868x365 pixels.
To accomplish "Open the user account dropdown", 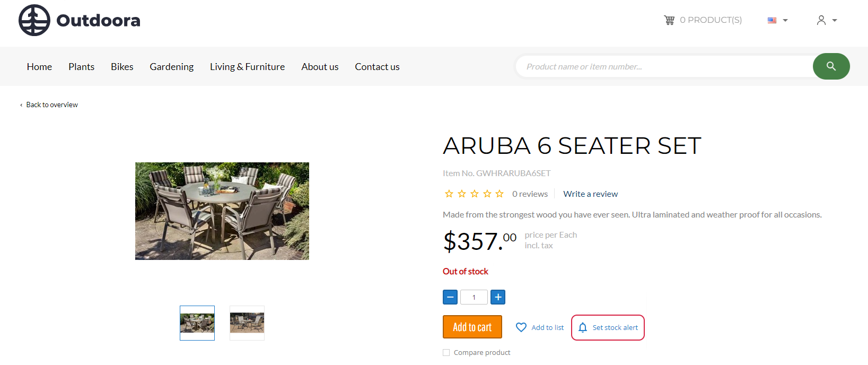I will pyautogui.click(x=827, y=20).
